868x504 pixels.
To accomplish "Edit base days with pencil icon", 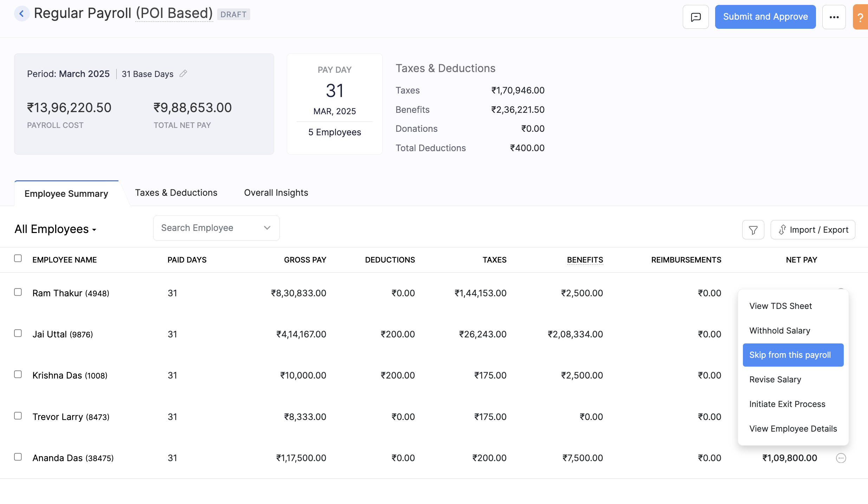I will click(x=183, y=74).
